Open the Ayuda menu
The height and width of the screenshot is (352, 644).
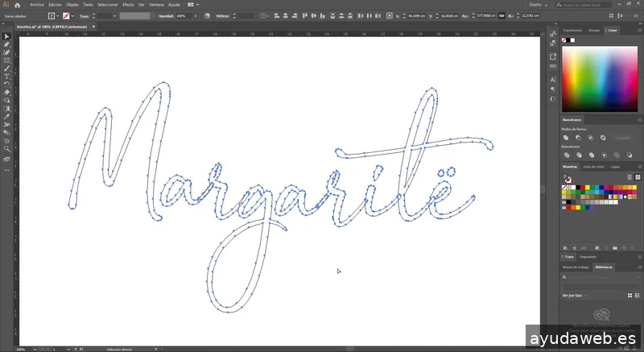[174, 5]
